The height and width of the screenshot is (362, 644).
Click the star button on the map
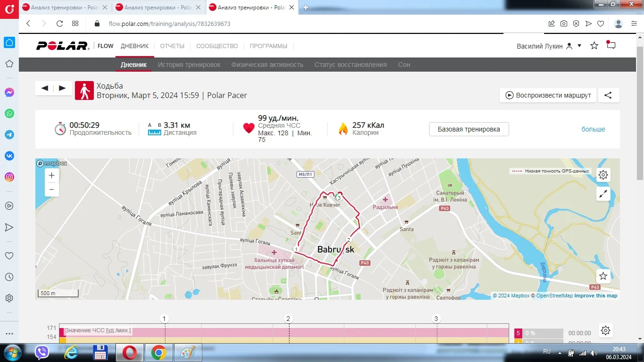point(603,276)
